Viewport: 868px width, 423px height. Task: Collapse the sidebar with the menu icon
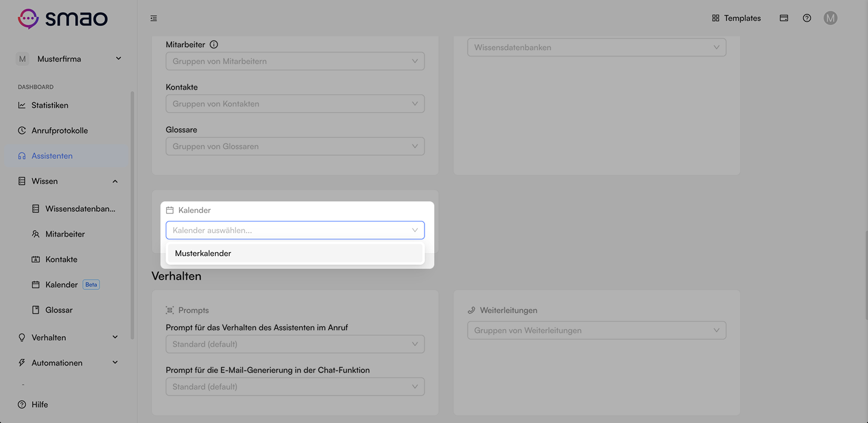point(154,18)
